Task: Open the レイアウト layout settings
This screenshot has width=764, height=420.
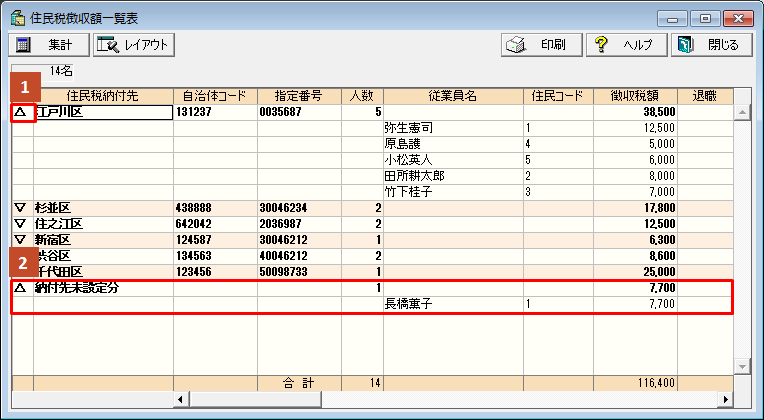Action: [134, 45]
